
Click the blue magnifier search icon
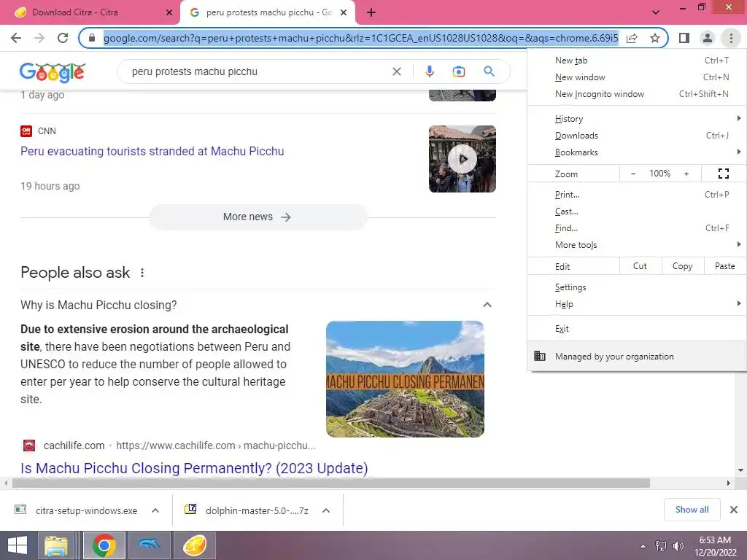tap(489, 71)
